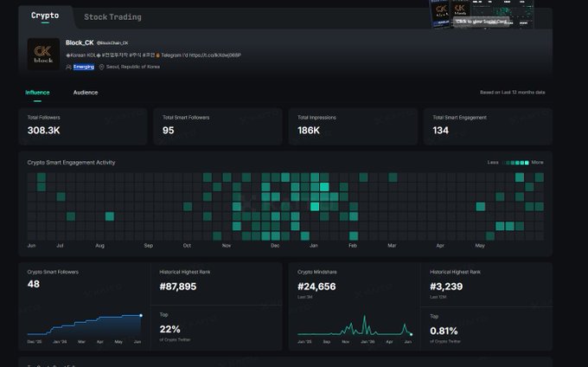Click the @BlockChain_CK handle

pos(112,43)
